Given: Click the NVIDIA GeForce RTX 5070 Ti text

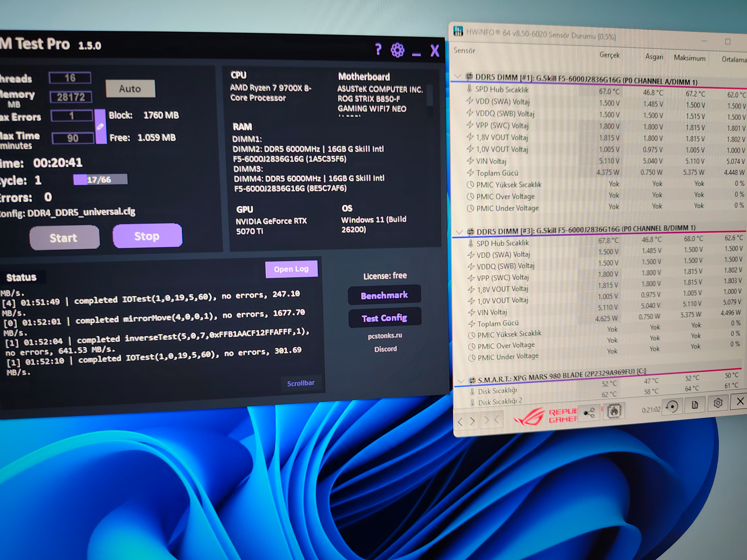Looking at the screenshot, I should click(x=271, y=226).
